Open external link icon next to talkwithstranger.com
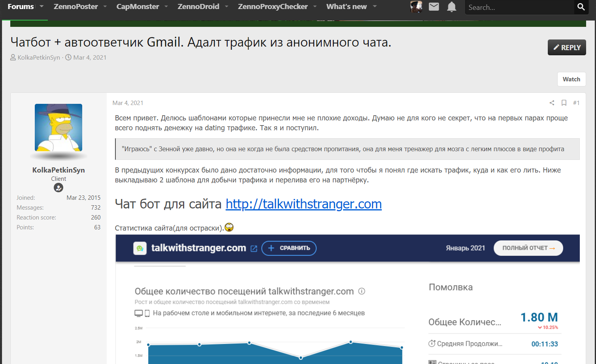Viewport: 596px width, 364px height. coord(254,248)
